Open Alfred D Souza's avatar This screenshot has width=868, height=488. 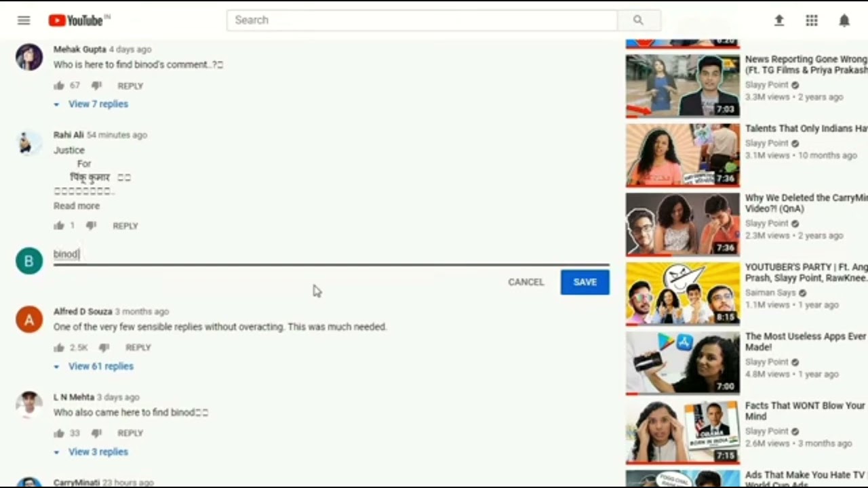tap(29, 320)
